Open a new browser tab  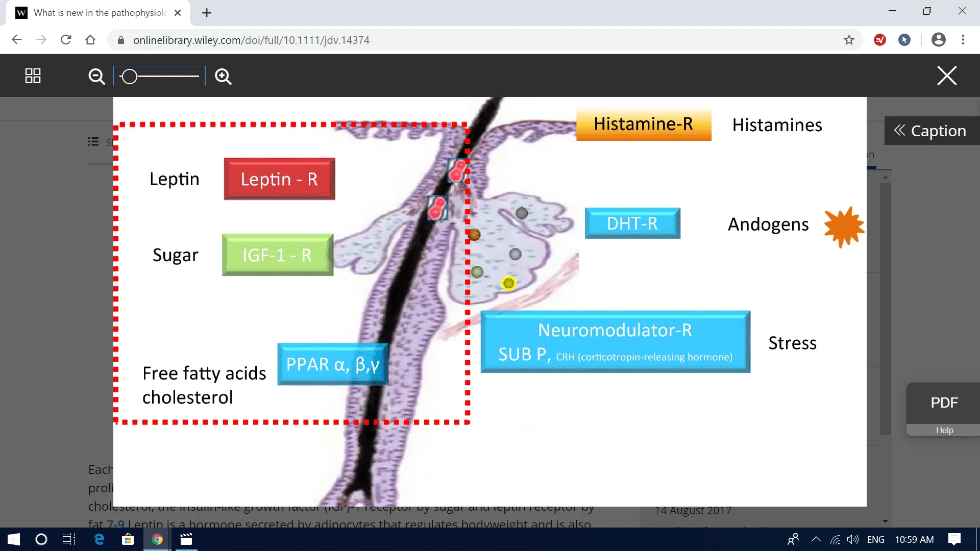coord(207,13)
